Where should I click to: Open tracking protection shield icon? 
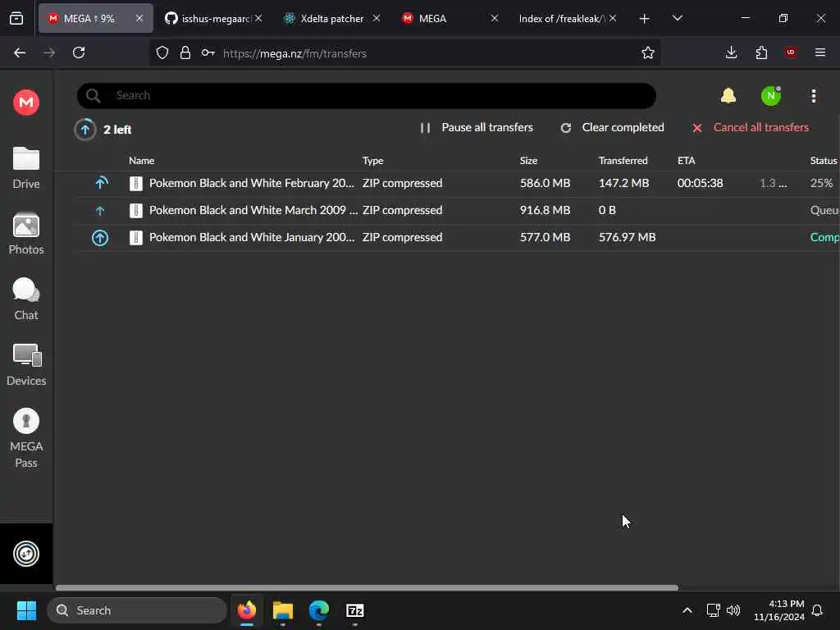pos(162,52)
